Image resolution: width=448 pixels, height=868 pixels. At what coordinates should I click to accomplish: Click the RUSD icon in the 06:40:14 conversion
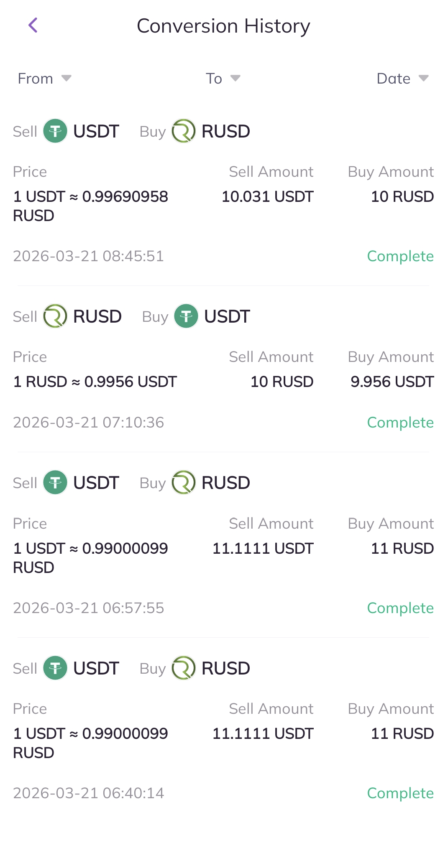(184, 668)
